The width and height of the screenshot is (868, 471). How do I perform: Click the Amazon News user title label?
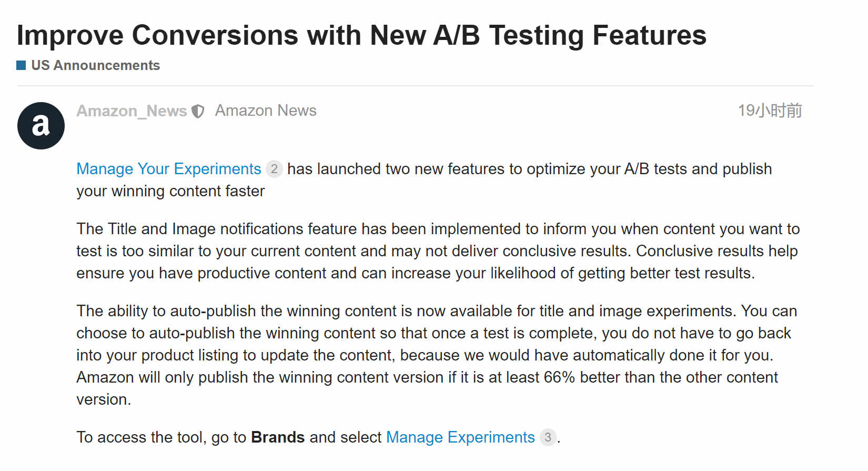[266, 111]
